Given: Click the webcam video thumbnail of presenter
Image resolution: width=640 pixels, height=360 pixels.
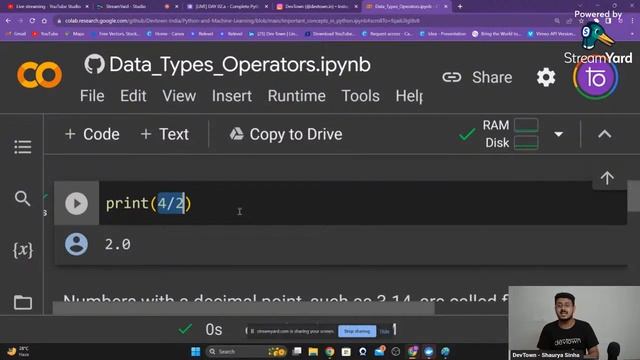Looking at the screenshot, I should [574, 322].
